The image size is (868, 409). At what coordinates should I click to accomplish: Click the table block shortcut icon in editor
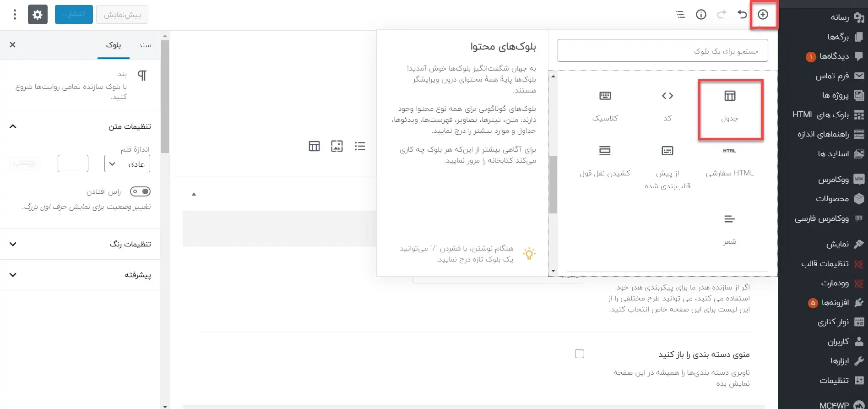point(314,146)
